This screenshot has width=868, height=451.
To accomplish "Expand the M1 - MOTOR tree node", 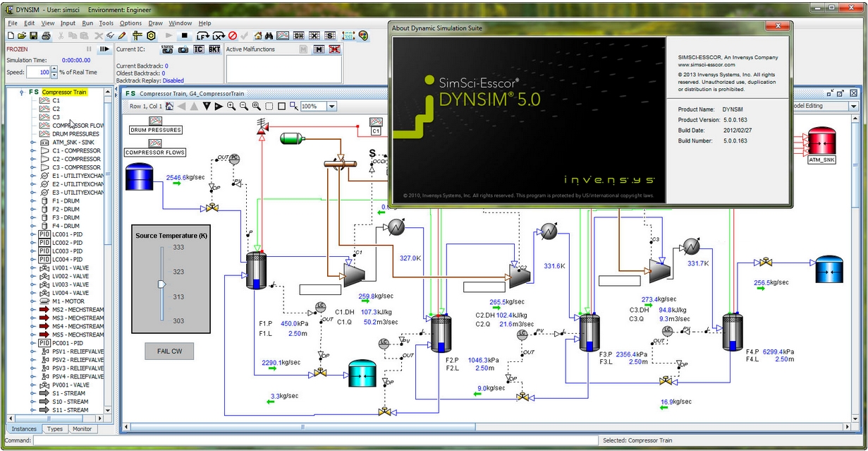I will click(x=32, y=301).
